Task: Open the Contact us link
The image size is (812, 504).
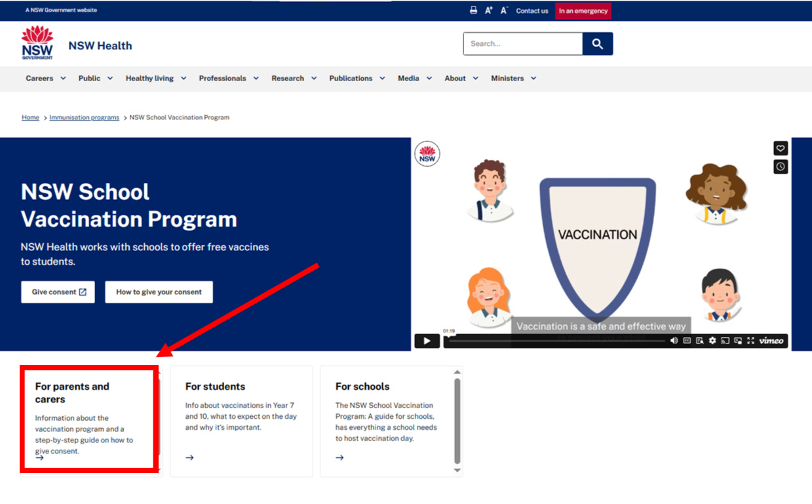Action: [532, 10]
